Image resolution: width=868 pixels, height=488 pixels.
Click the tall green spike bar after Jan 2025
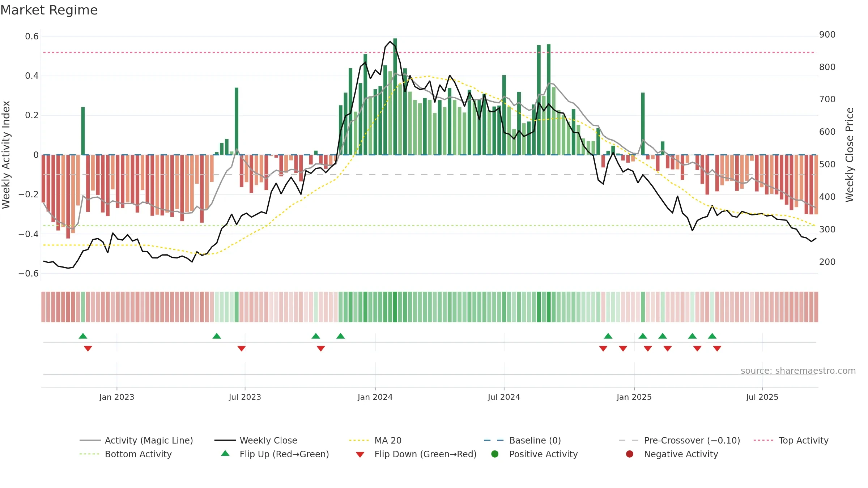(643, 124)
